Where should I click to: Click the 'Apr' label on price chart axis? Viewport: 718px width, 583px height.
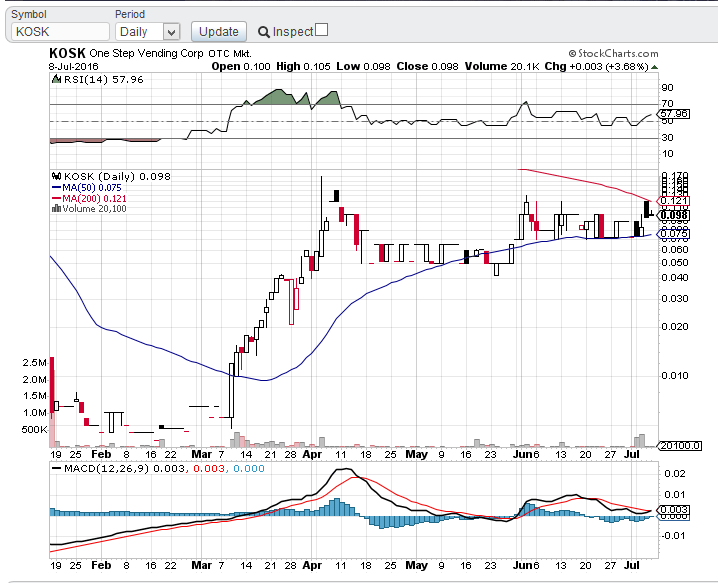pyautogui.click(x=312, y=454)
